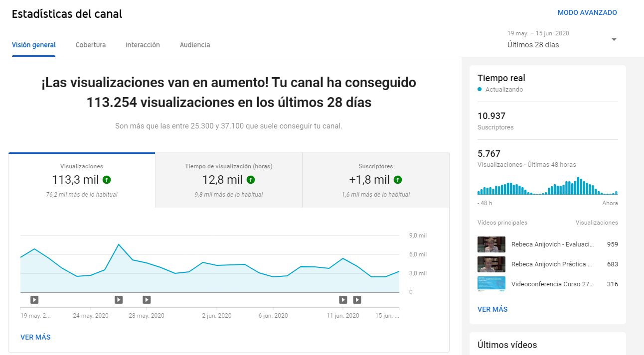Show the Tiempo de visualización (horas) chart
This screenshot has height=355, width=644.
coord(229,180)
